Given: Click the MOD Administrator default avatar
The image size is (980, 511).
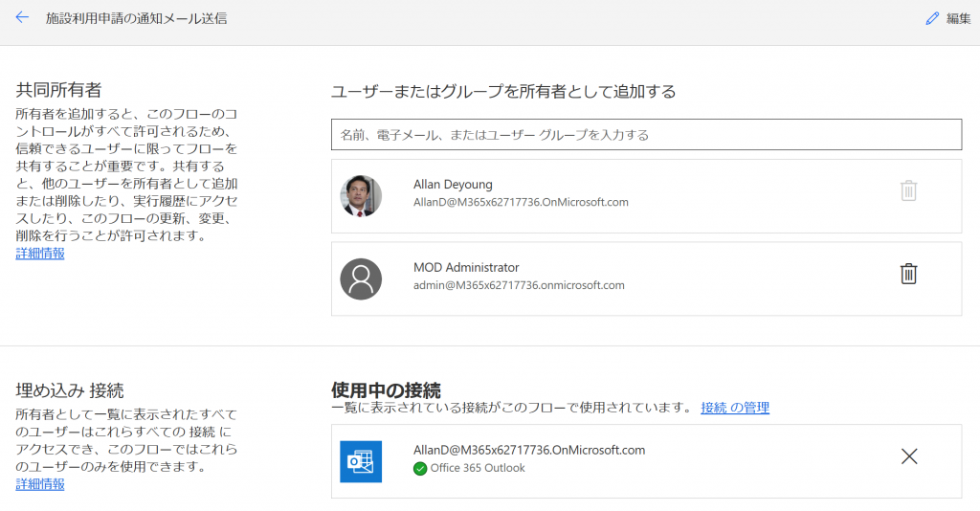Looking at the screenshot, I should click(x=361, y=278).
